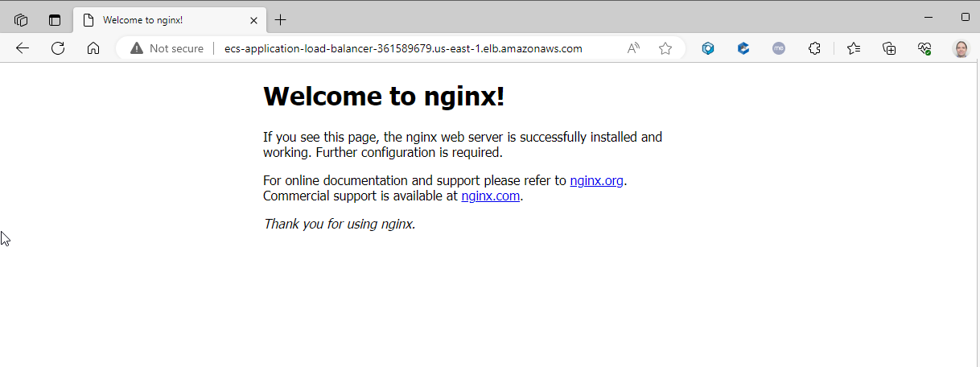The width and height of the screenshot is (980, 367).
Task: Close the 'Welcome to nginx!' tab
Action: pyautogui.click(x=253, y=19)
